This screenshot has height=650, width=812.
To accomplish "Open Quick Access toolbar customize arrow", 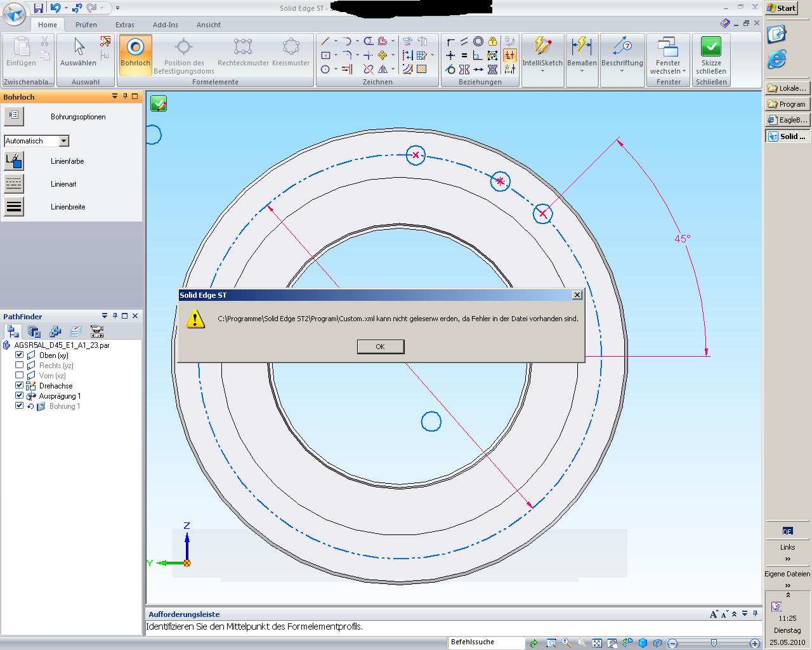I will pyautogui.click(x=117, y=8).
